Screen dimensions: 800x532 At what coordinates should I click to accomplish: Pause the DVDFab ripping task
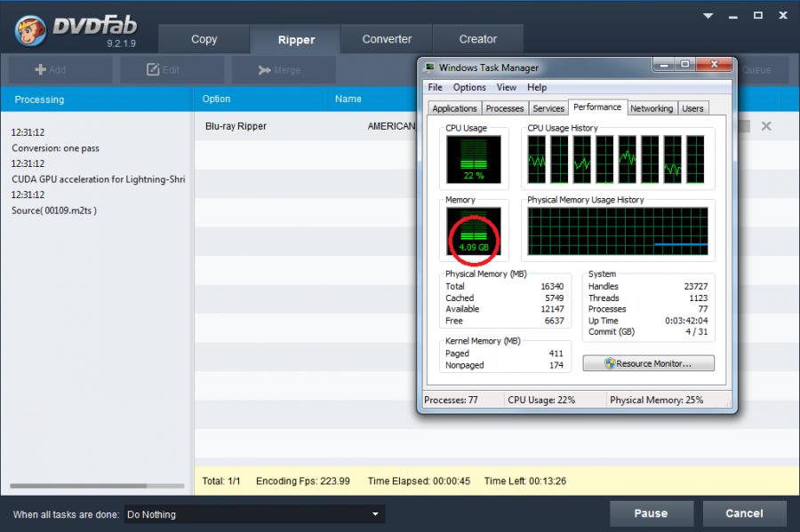point(651,513)
